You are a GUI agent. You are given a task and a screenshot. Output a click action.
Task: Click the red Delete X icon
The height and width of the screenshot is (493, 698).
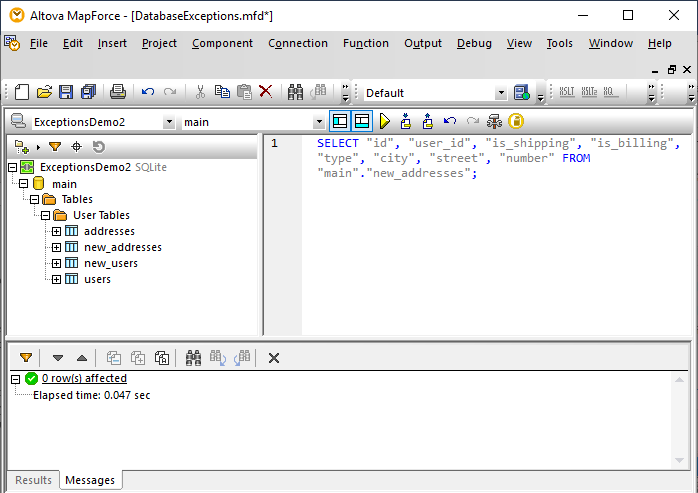coord(266,92)
